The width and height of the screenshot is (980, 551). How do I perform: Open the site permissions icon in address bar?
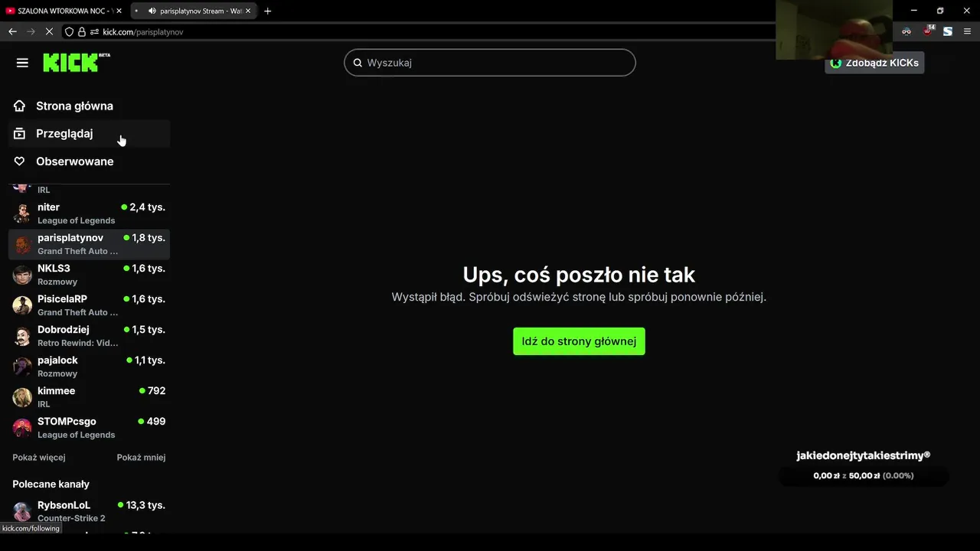(x=95, y=31)
